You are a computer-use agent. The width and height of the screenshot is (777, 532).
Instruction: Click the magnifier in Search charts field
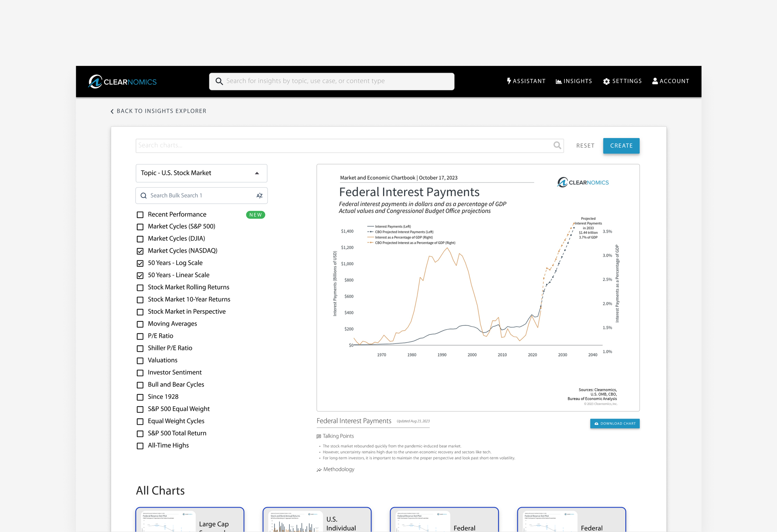pyautogui.click(x=557, y=145)
